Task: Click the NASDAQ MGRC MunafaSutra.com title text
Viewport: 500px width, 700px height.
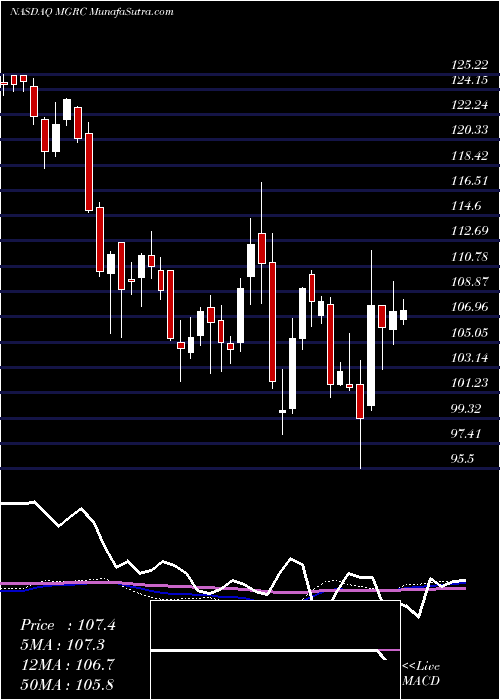Action: [91, 12]
